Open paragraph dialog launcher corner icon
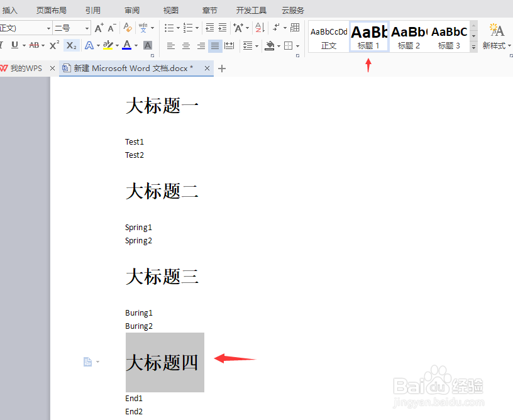Screen dimensions: 513x420 (x=297, y=55)
